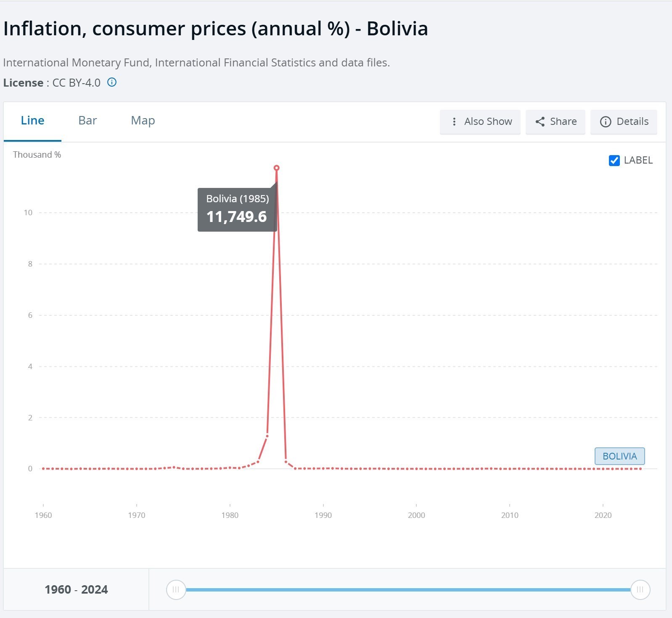Click the 1984 data point on the line
The height and width of the screenshot is (618, 672).
[x=267, y=436]
